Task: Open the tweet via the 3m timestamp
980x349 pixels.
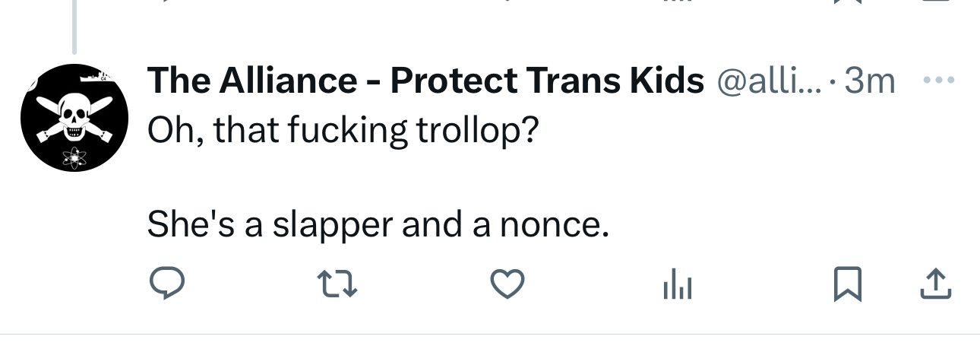Action: [870, 81]
